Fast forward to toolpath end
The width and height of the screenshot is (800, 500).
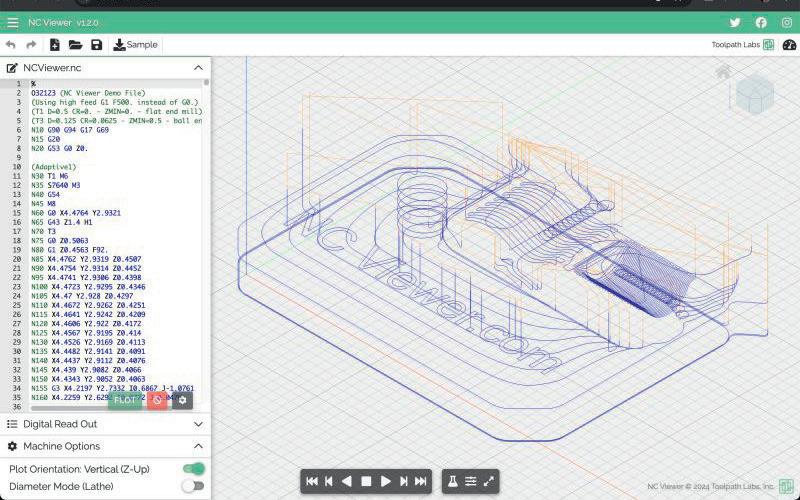click(x=420, y=481)
